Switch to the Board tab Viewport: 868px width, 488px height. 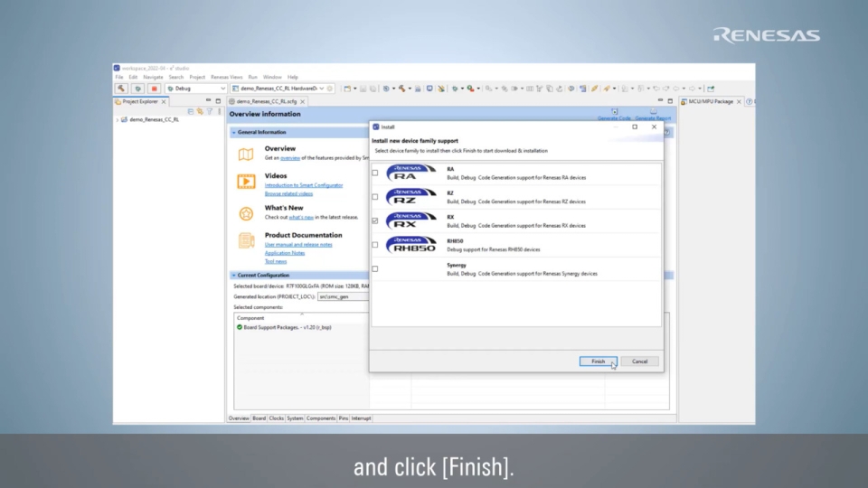[259, 418]
